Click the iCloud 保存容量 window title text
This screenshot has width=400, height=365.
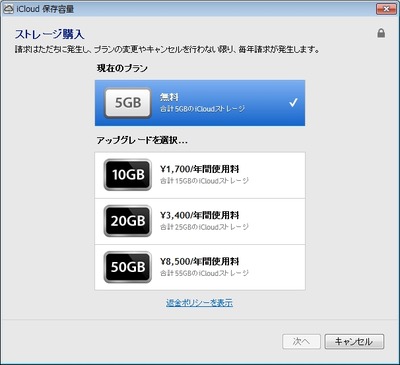45,9
